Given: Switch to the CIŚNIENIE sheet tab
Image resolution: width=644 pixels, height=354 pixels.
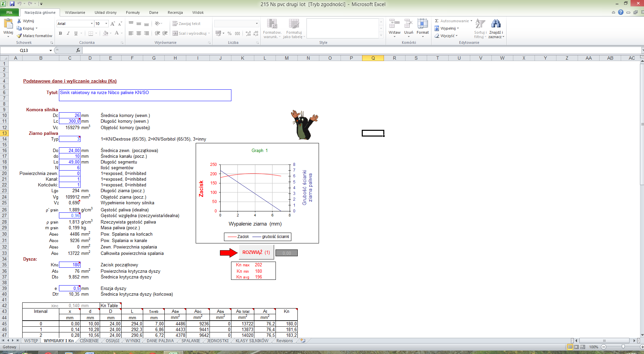Looking at the screenshot, I should point(89,341).
